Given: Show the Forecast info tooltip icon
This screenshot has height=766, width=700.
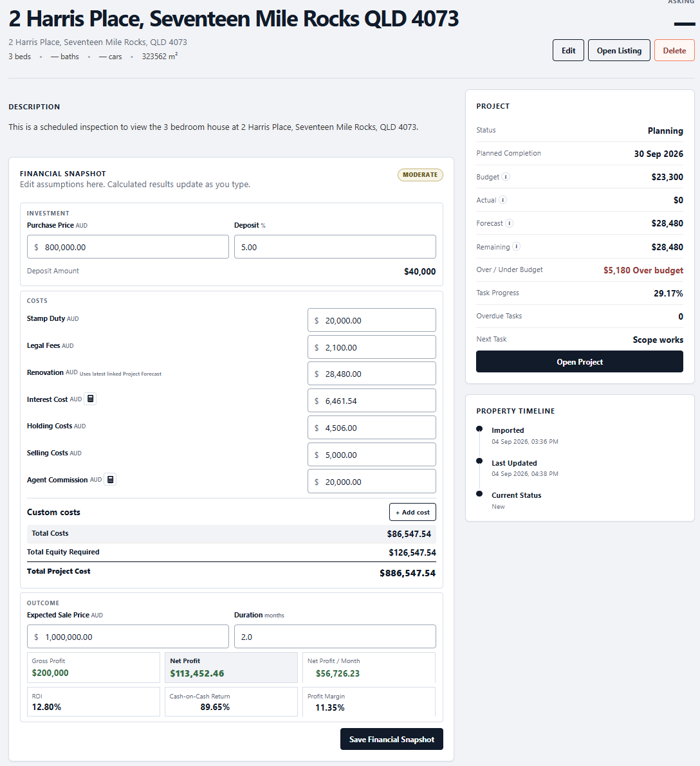Looking at the screenshot, I should [510, 223].
